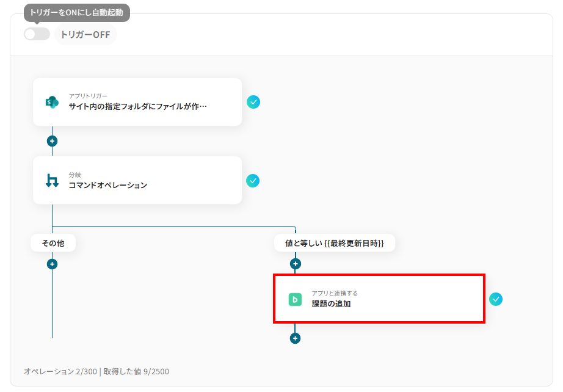Click the オペレーション 2/300 counter text
Viewport: 563px width, 392px height.
point(60,371)
